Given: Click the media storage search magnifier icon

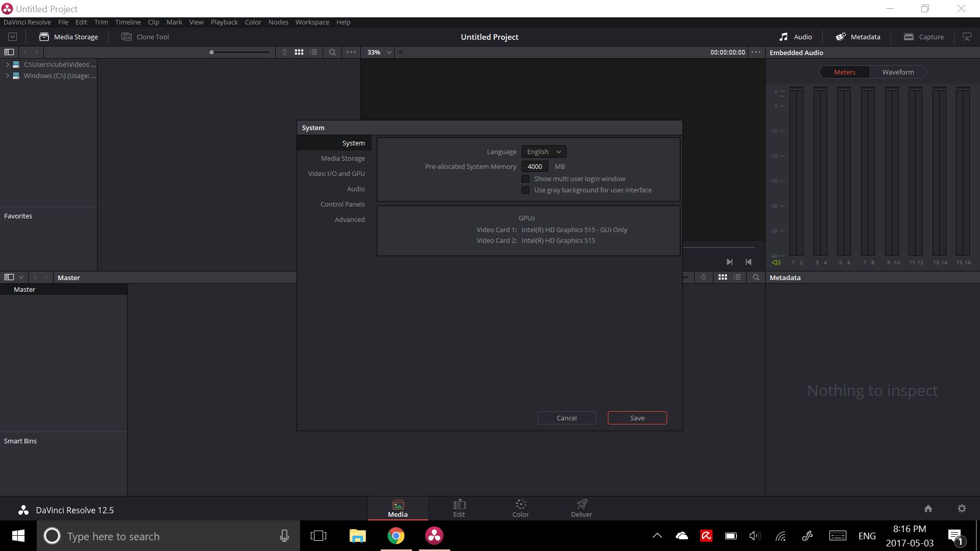Looking at the screenshot, I should [332, 52].
